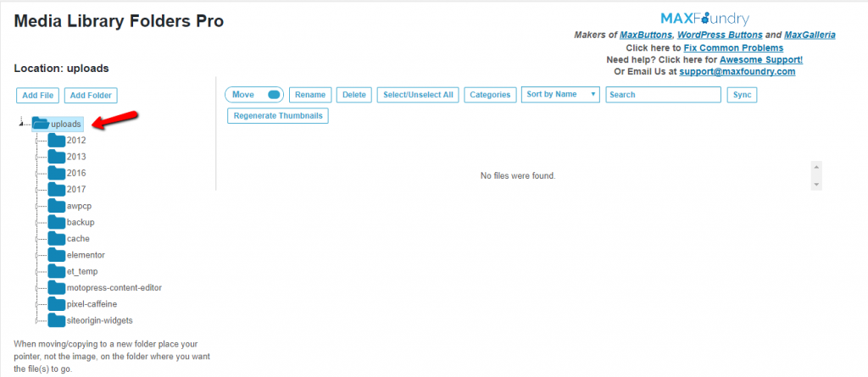Toggle the Move/Copy switch
This screenshot has width=868, height=377.
tap(274, 95)
